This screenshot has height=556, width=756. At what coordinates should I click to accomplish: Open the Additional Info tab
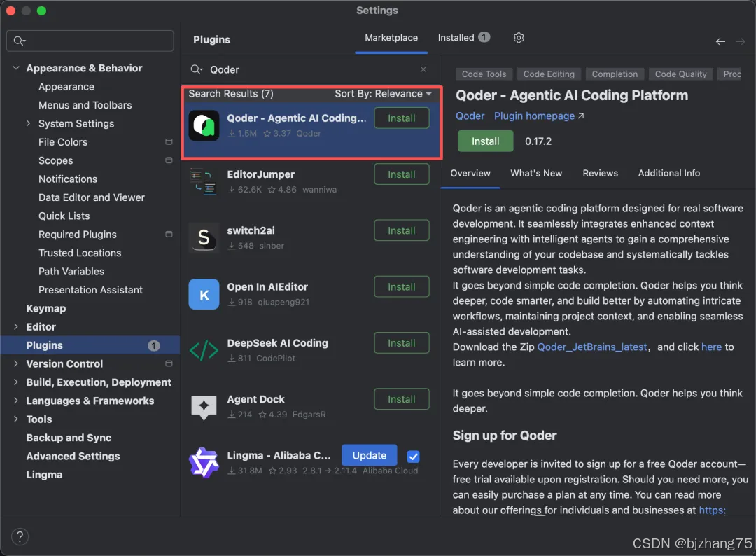click(x=668, y=173)
